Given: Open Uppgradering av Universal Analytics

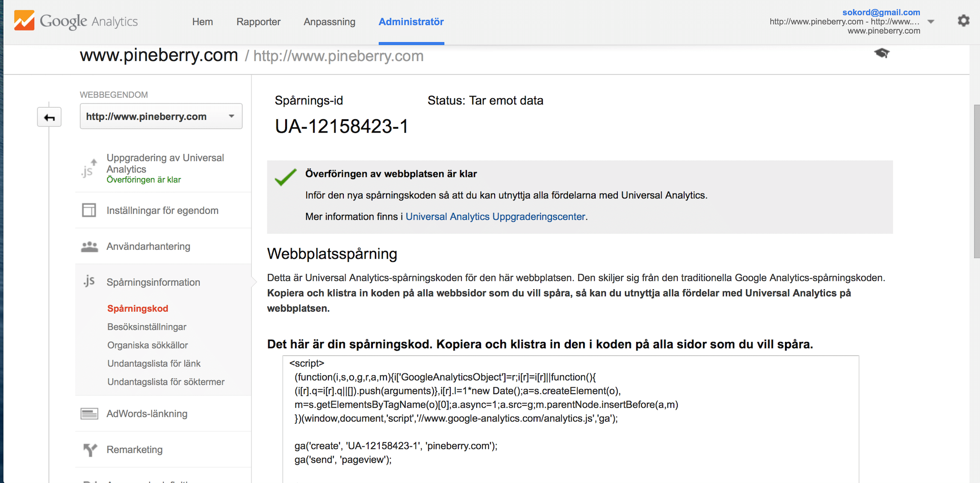Looking at the screenshot, I should pyautogui.click(x=165, y=163).
